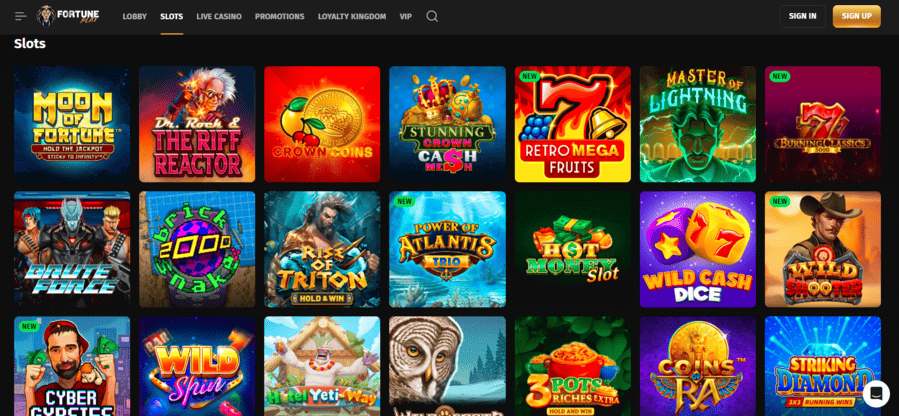
Task: Open Stunning Crown Cash Mesh game
Action: tap(448, 124)
